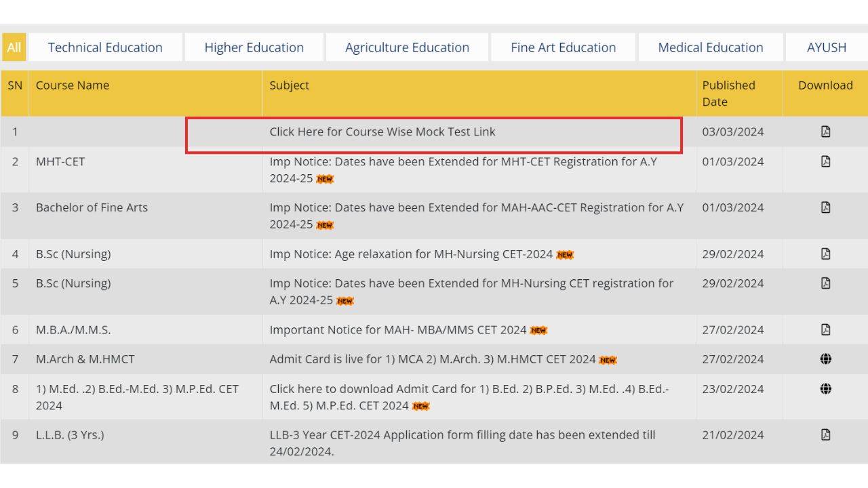868x488 pixels.
Task: Open the Medical Education tab
Action: [709, 47]
